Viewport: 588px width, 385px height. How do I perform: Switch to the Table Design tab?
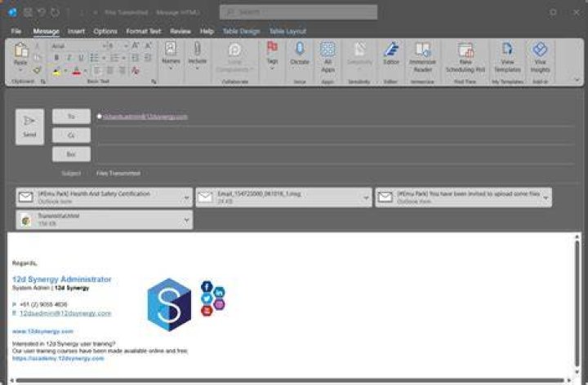coord(241,31)
